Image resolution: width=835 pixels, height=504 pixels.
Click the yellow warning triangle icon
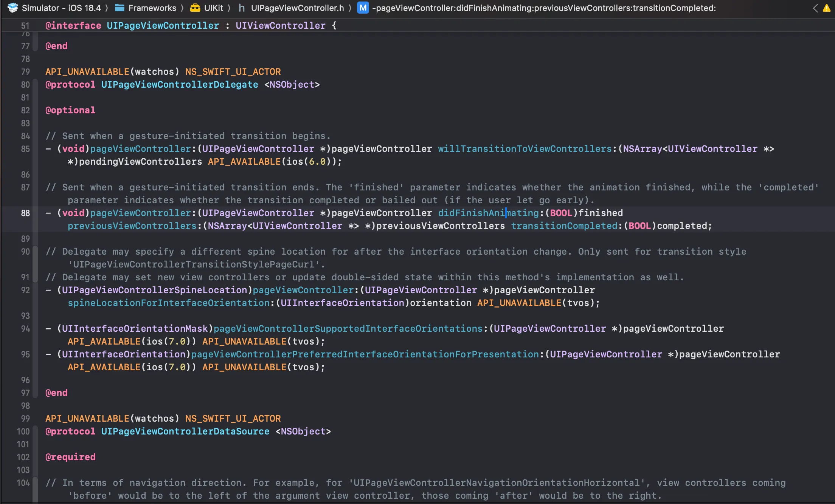pyautogui.click(x=827, y=8)
